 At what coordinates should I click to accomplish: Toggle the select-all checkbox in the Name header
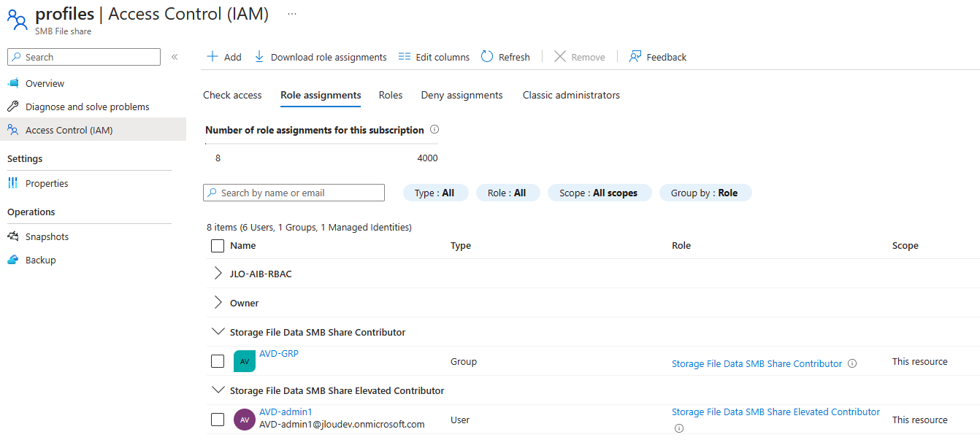[x=218, y=246]
